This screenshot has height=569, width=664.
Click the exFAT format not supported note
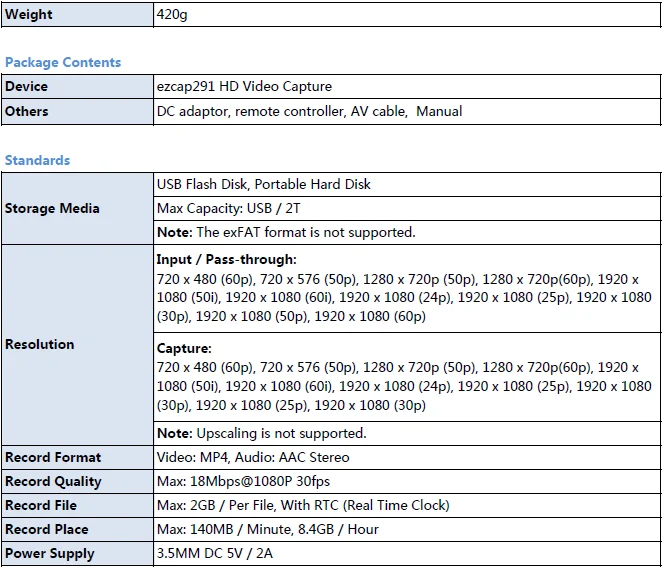(285, 232)
